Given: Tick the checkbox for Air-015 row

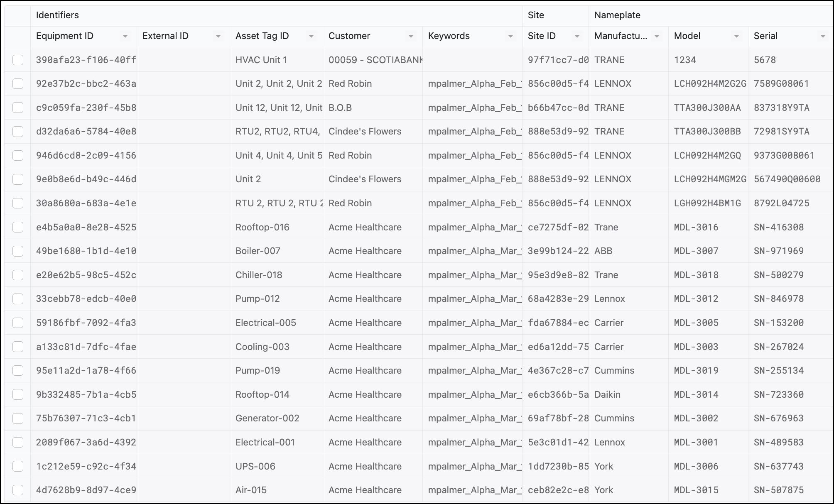Looking at the screenshot, I should pyautogui.click(x=18, y=490).
